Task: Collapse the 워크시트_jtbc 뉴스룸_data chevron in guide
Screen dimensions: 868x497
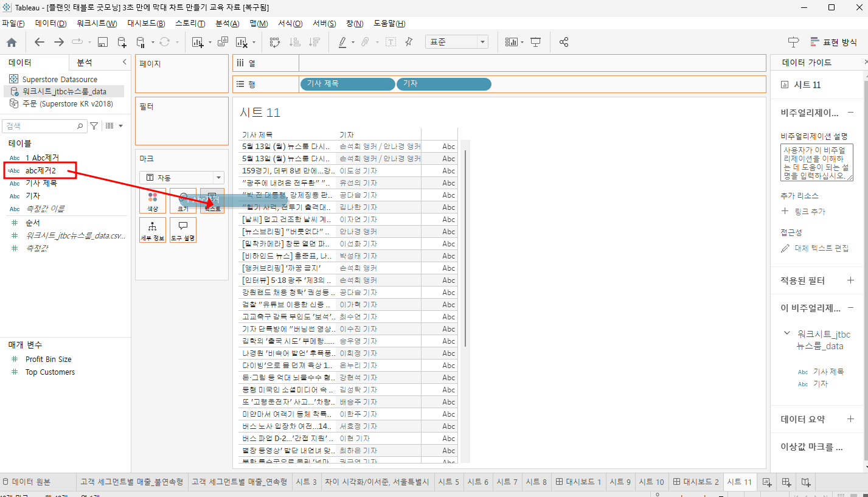Action: pos(788,334)
